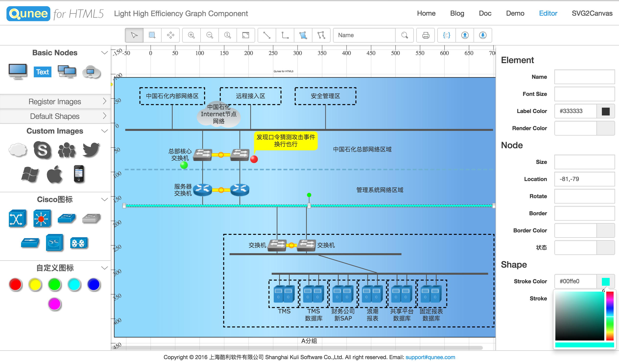Select the straight line edge tool
Viewport: 619px width, 364px height.
(267, 35)
